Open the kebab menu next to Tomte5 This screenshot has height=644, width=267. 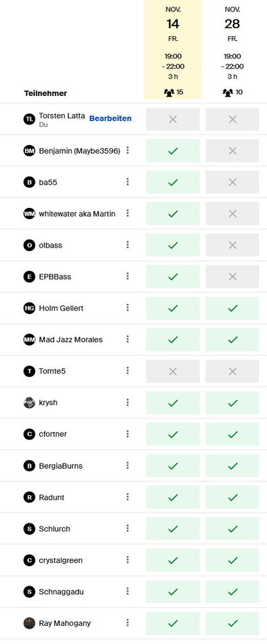point(127,370)
